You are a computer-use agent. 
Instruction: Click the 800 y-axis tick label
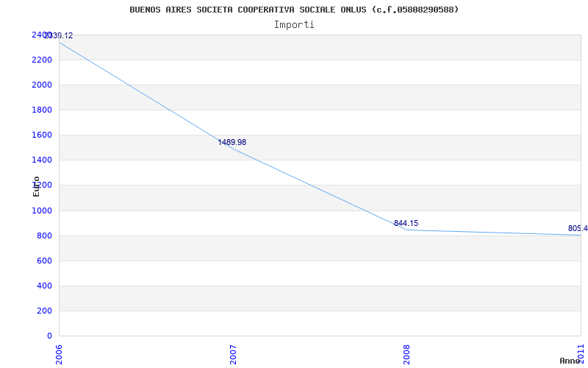pos(44,236)
